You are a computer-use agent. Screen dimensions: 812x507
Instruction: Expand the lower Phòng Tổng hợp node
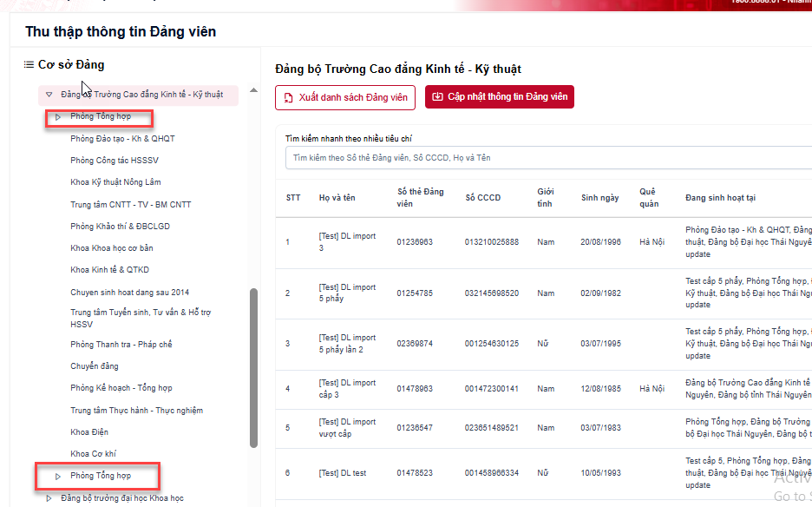point(57,476)
